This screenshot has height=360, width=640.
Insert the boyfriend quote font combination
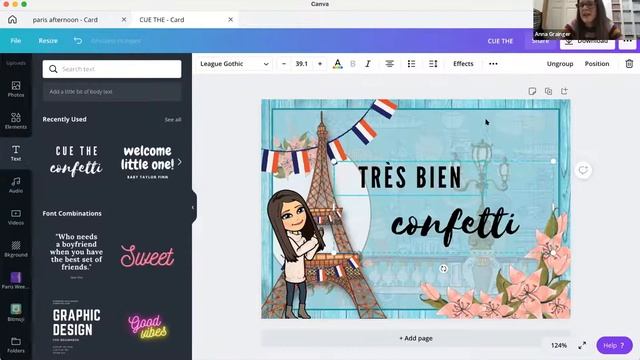(76, 255)
